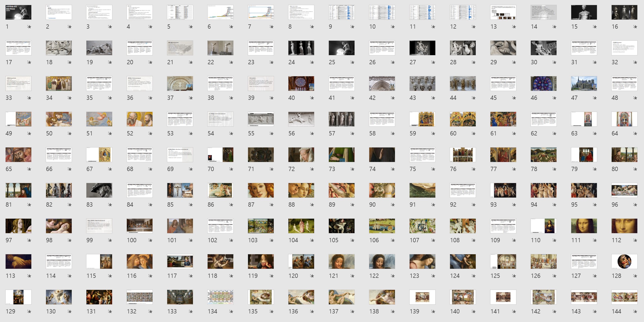Click the star icon under slide 128
The width and height of the screenshot is (644, 322).
tap(635, 276)
